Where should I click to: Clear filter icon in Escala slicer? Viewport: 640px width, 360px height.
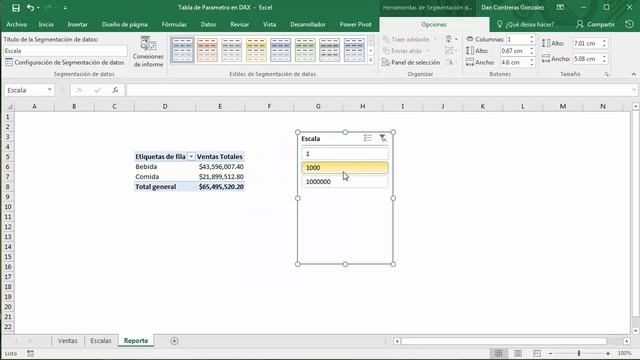click(382, 138)
